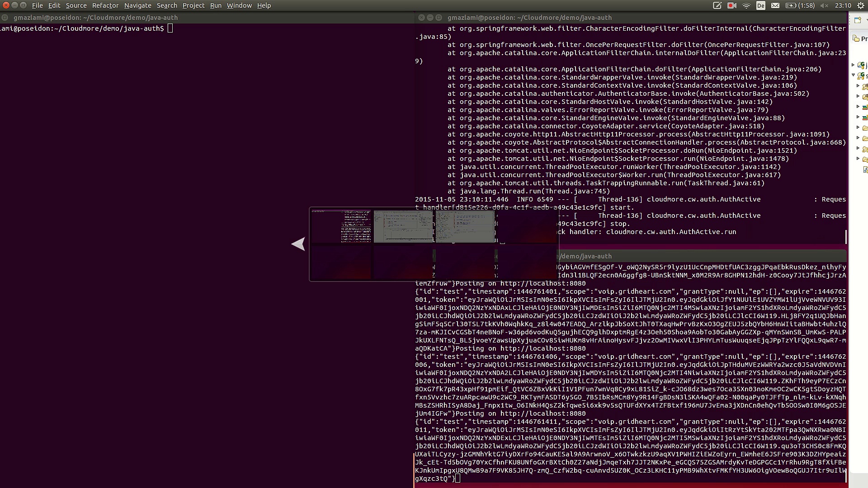Open the Wi-Fi network indicator
Viewport: 868px width, 488px height.
pos(746,5)
